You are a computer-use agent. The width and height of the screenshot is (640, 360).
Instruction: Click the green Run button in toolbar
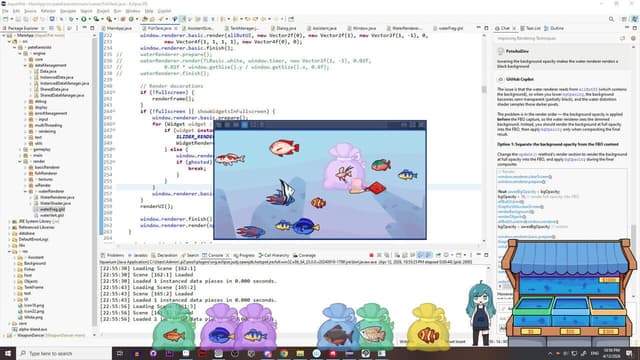tap(84, 19)
